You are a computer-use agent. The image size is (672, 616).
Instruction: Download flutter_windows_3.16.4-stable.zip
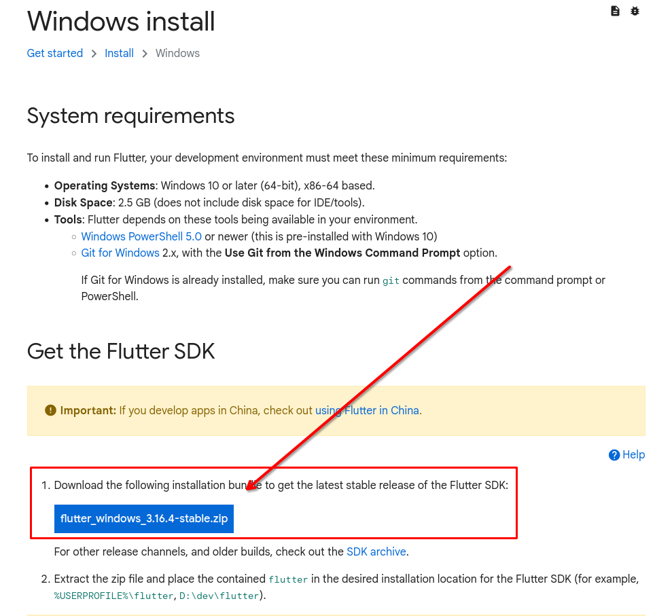pyautogui.click(x=144, y=519)
